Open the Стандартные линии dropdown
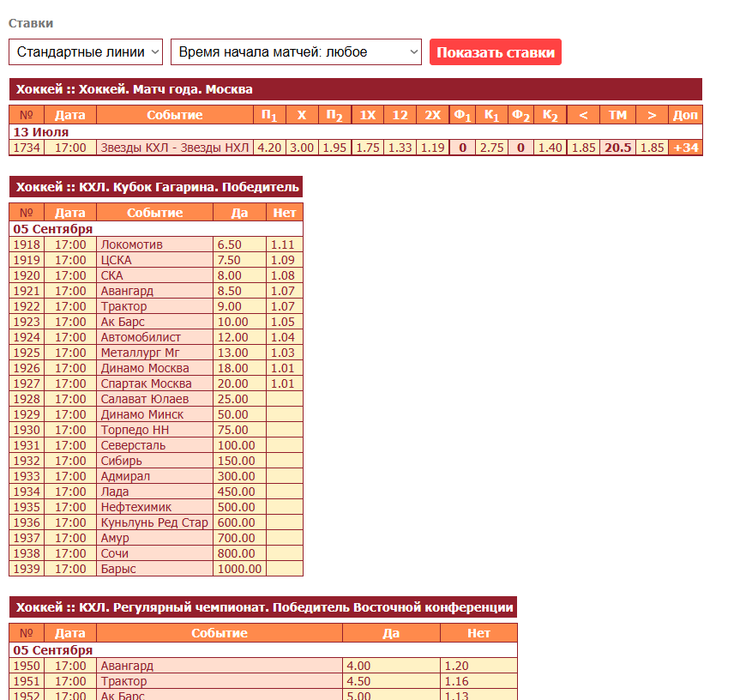Viewport: 752px width, 700px height. 86,51
